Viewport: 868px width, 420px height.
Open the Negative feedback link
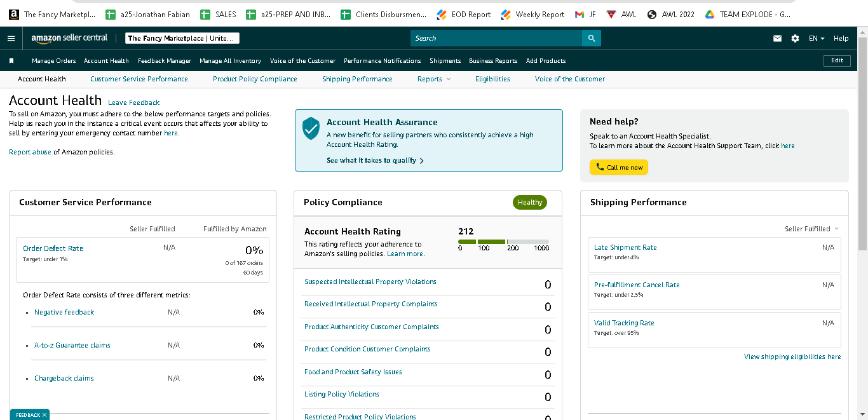pos(64,312)
